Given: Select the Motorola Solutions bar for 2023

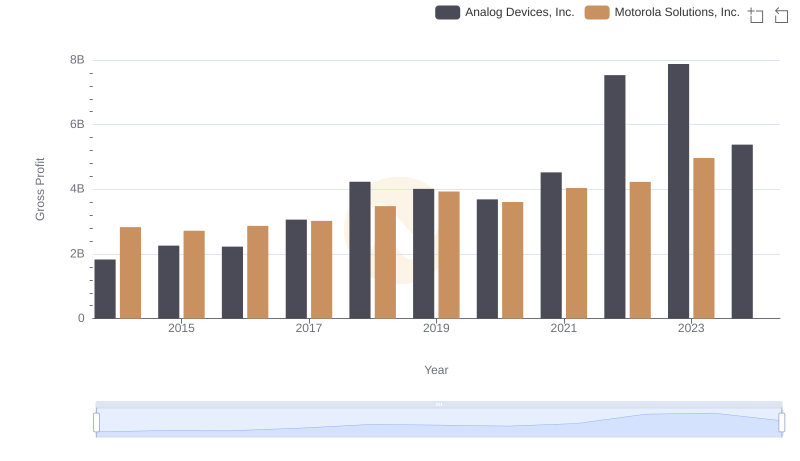Looking at the screenshot, I should click(x=704, y=238).
